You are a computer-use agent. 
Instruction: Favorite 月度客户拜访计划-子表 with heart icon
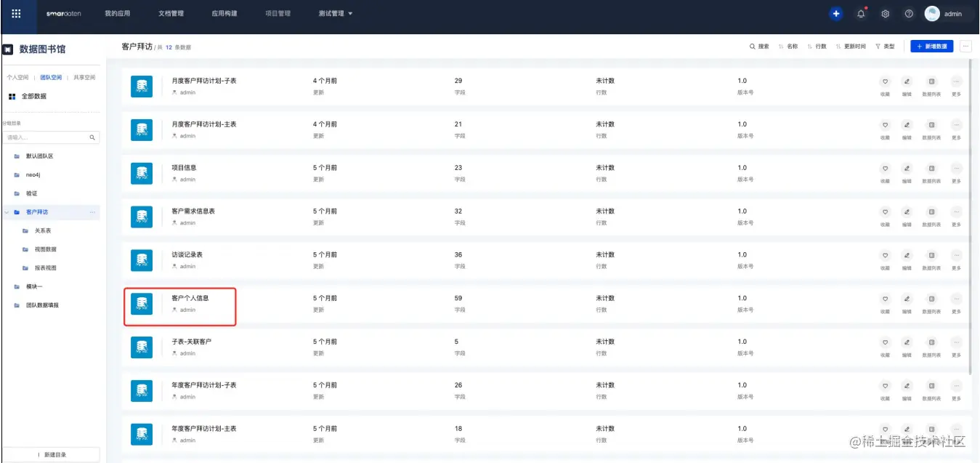tap(885, 81)
